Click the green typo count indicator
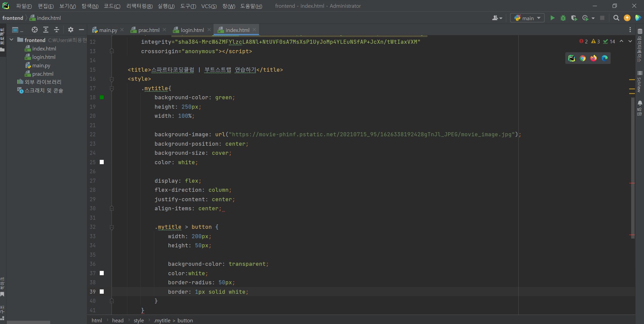This screenshot has height=324, width=644. [609, 41]
